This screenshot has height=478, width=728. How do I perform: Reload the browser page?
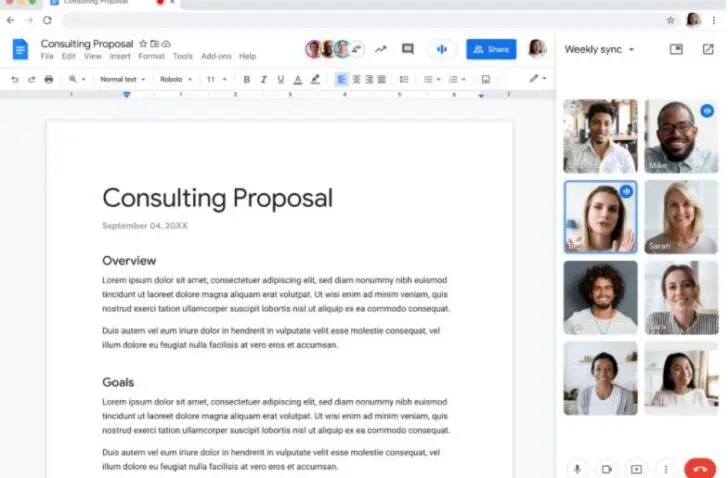[x=47, y=20]
